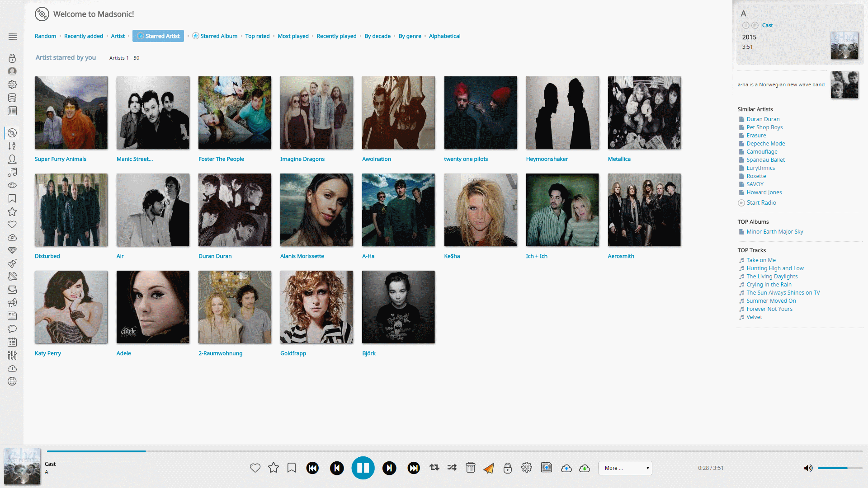
Task: Open the inbox tray sidebar icon
Action: coord(12,290)
